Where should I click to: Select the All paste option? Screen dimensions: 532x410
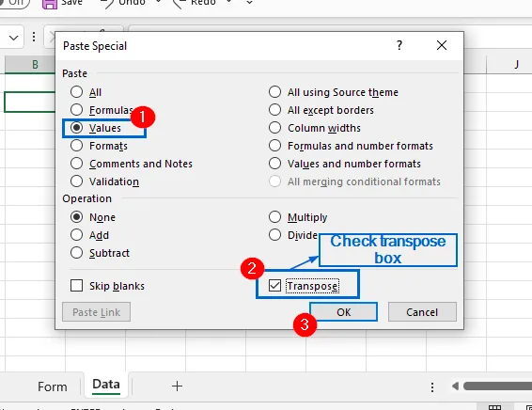tap(77, 91)
